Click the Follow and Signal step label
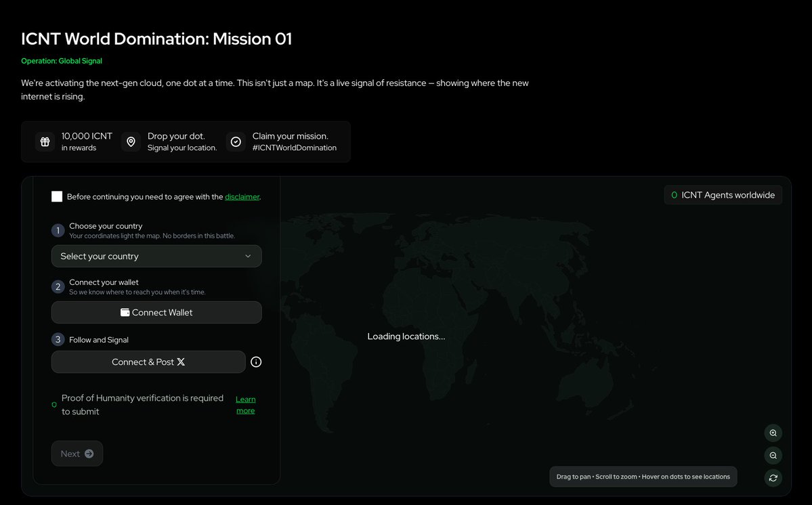Screen dimensions: 812x505 pos(99,340)
